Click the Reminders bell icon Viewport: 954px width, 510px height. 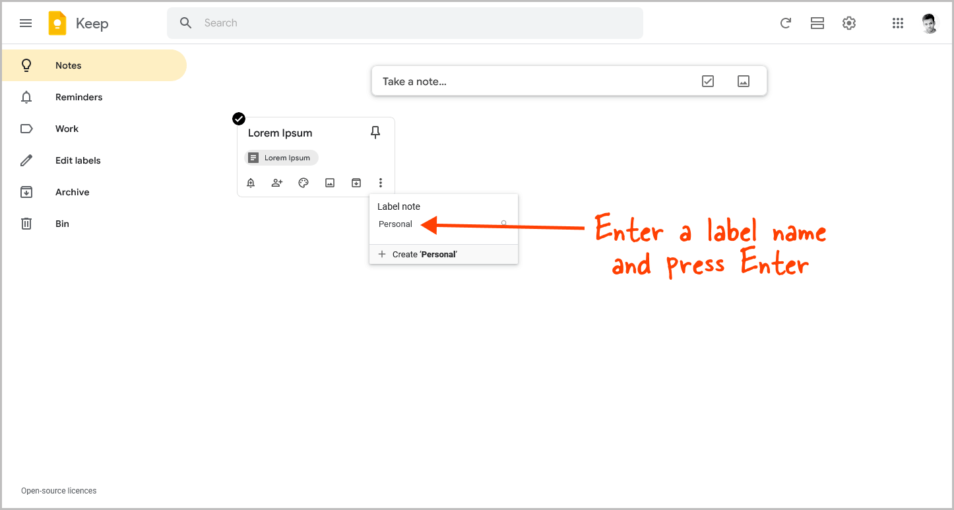pos(26,97)
